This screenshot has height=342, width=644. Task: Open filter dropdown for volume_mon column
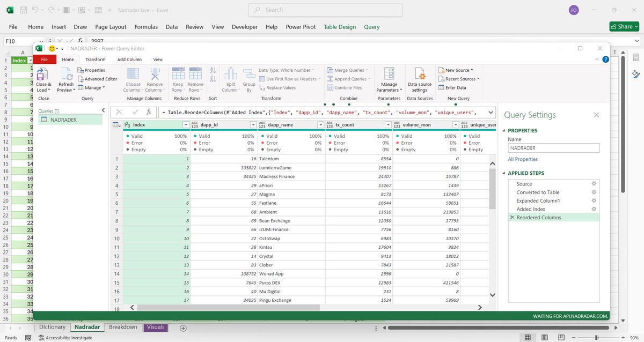point(456,125)
